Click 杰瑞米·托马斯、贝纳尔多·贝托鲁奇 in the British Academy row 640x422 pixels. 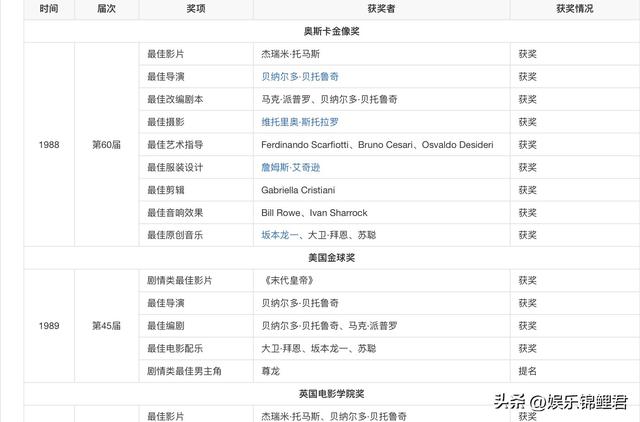334,417
